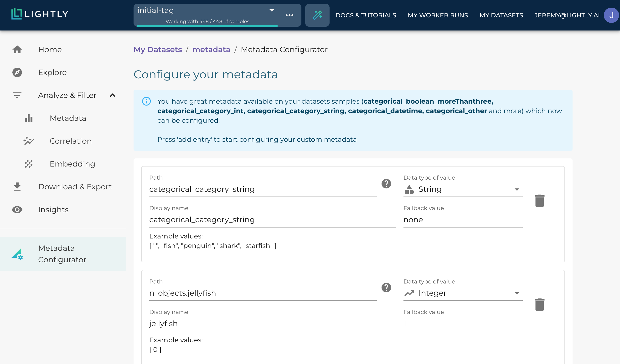This screenshot has width=620, height=364.
Task: Follow the My Datasets breadcrumb link
Action: click(157, 49)
